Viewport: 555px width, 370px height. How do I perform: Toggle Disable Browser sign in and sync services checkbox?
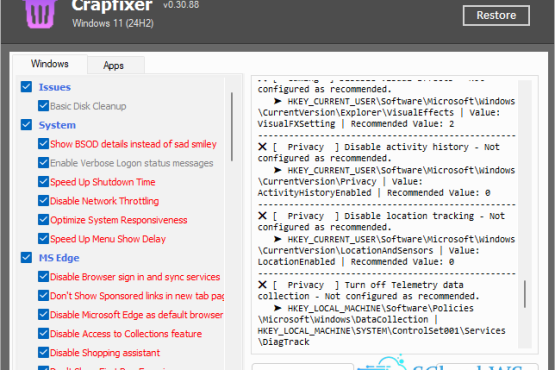[x=43, y=276]
